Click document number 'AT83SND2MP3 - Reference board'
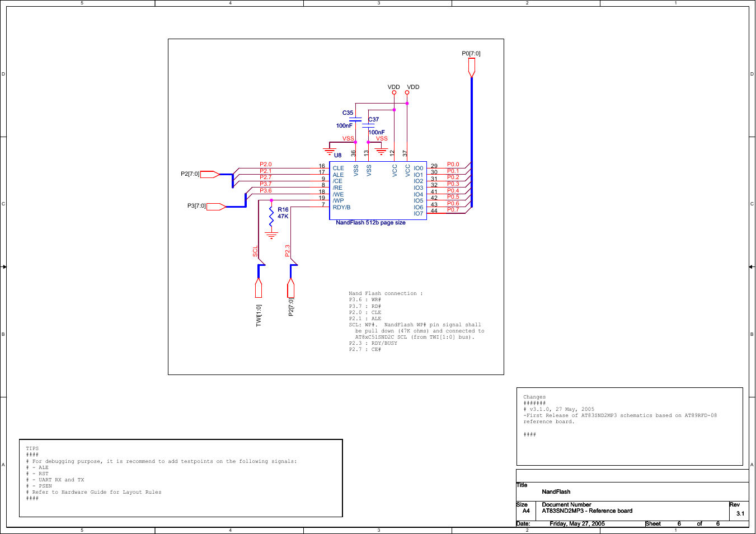Screen dimensions: 756x534 (x=587, y=510)
